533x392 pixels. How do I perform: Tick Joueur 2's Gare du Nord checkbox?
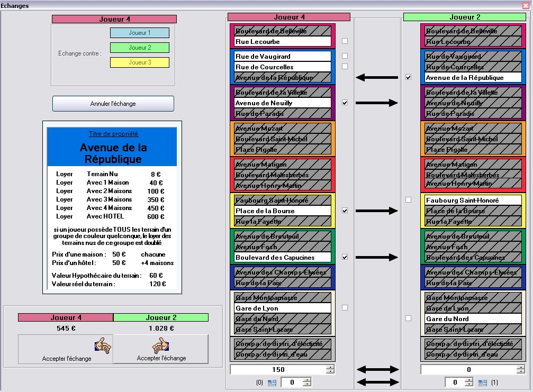click(408, 318)
